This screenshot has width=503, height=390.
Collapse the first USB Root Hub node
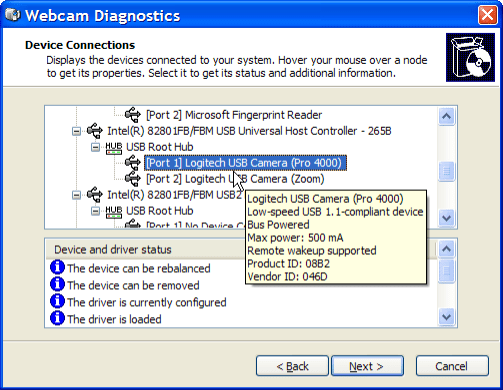[x=95, y=147]
